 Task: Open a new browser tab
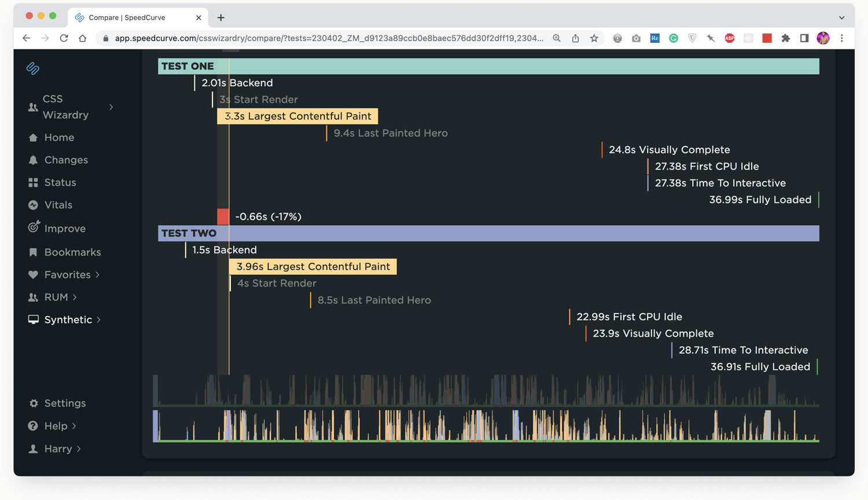pos(220,17)
